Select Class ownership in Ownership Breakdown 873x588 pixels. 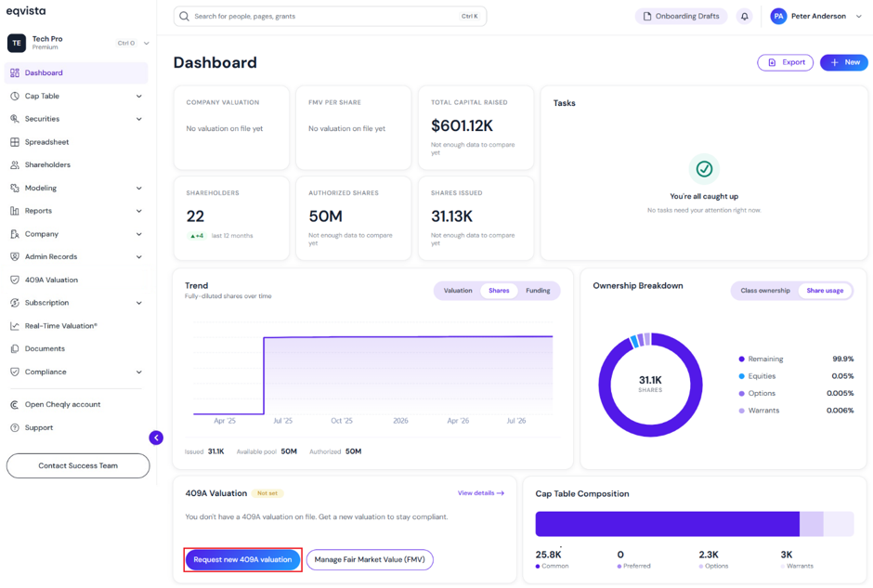tap(765, 291)
